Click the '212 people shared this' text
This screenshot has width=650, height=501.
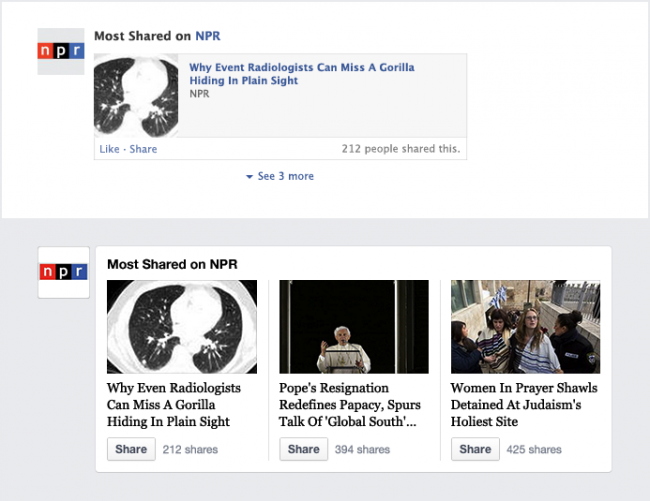(401, 149)
